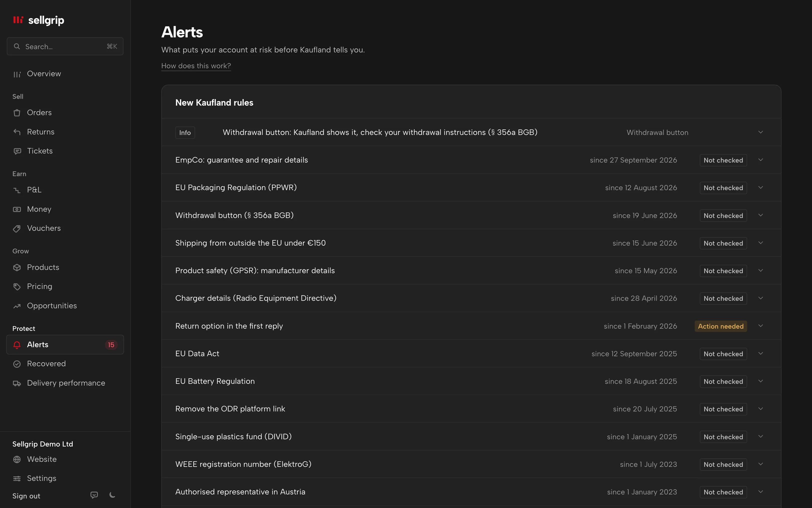Open Settings from sidebar
Image resolution: width=812 pixels, height=508 pixels.
click(x=65, y=478)
